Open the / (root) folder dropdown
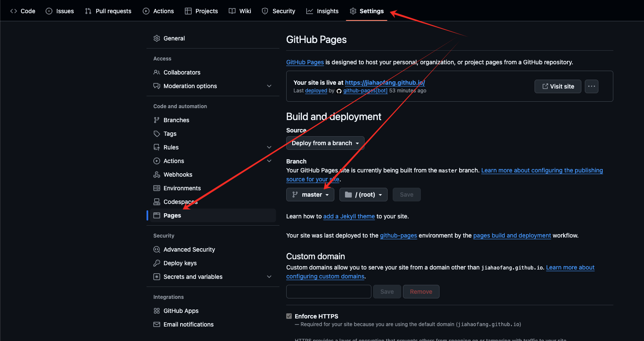 [363, 195]
